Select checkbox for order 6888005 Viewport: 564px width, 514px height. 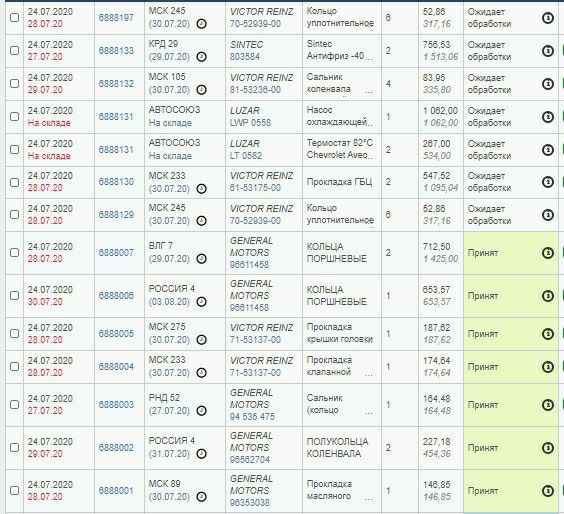14,333
